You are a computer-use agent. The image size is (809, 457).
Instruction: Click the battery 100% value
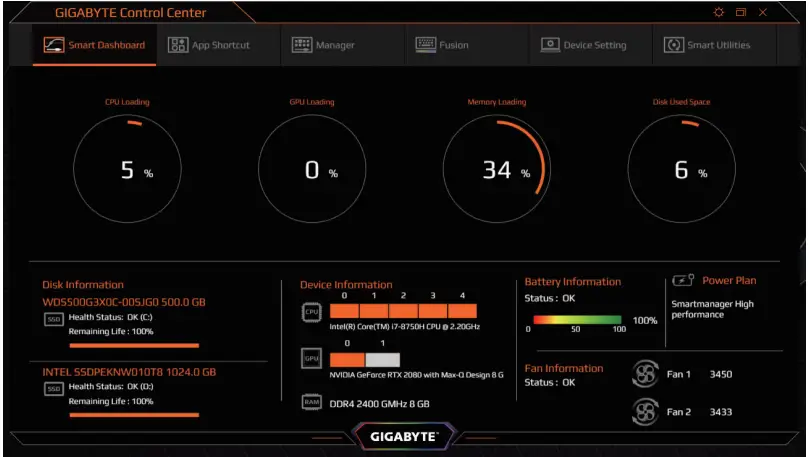(x=645, y=320)
